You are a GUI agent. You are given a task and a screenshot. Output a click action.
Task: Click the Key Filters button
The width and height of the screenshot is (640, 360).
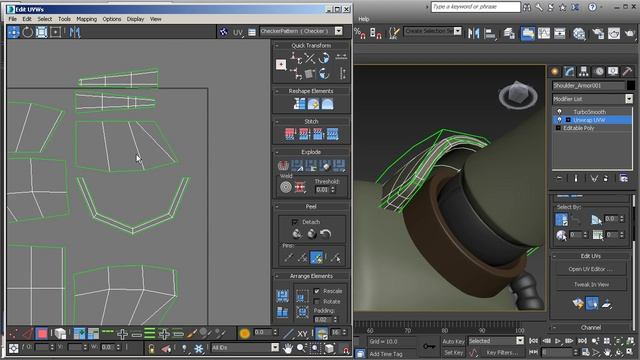pos(502,352)
